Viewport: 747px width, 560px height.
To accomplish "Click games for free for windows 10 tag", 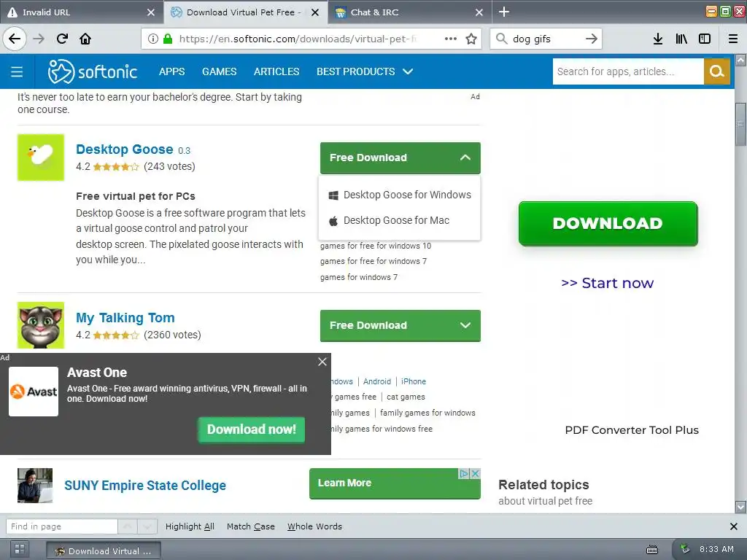I will [376, 246].
